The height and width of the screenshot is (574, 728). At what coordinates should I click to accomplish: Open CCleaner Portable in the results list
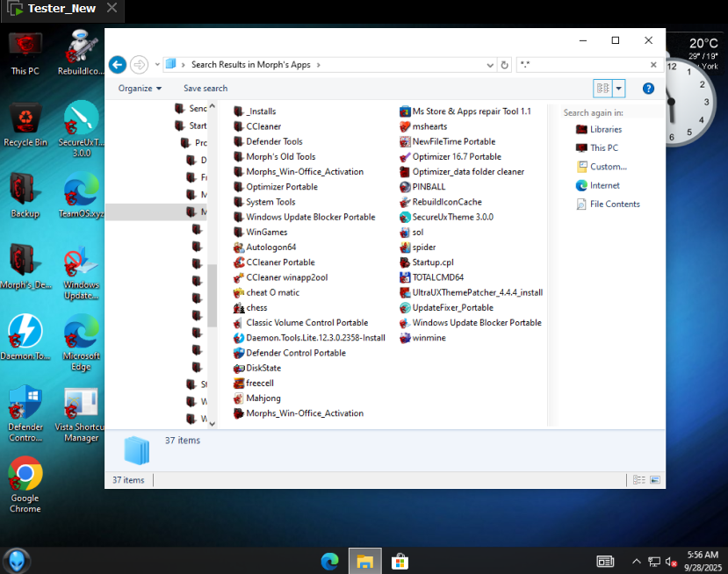coord(280,262)
